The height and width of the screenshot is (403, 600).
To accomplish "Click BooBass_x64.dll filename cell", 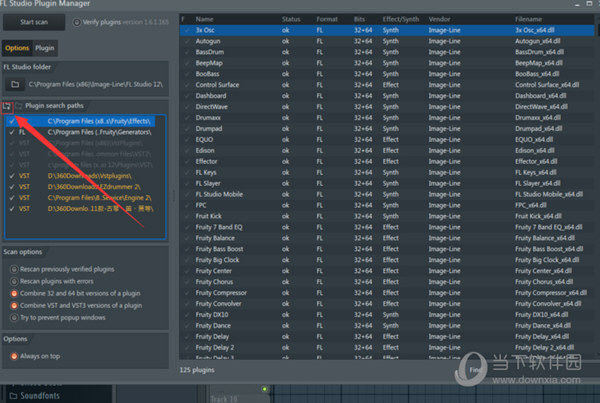I will coord(537,74).
